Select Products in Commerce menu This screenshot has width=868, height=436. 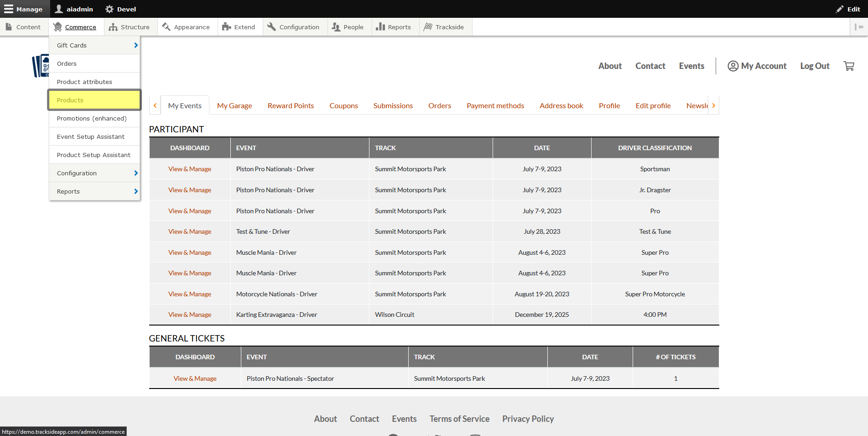click(94, 100)
